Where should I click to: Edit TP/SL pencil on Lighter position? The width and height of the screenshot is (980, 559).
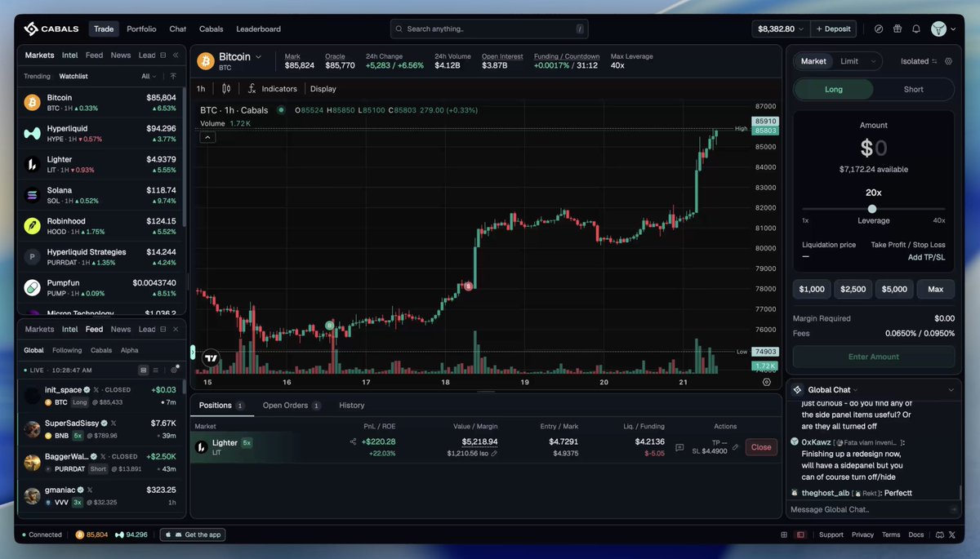[x=735, y=447]
